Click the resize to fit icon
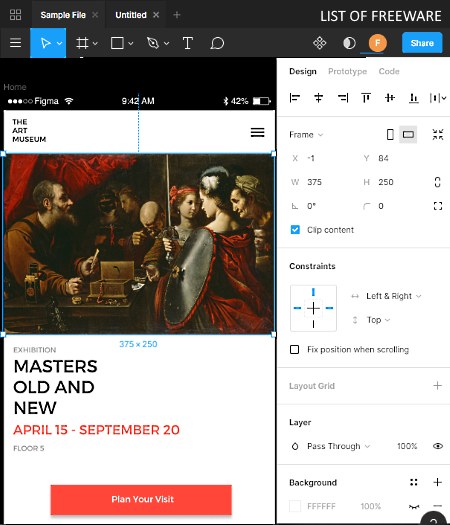The width and height of the screenshot is (450, 525). pyautogui.click(x=438, y=135)
